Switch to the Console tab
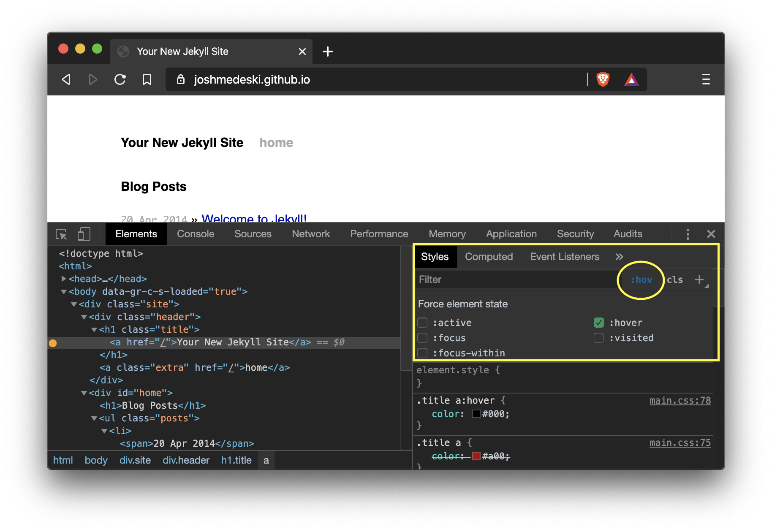772x532 pixels. point(196,234)
